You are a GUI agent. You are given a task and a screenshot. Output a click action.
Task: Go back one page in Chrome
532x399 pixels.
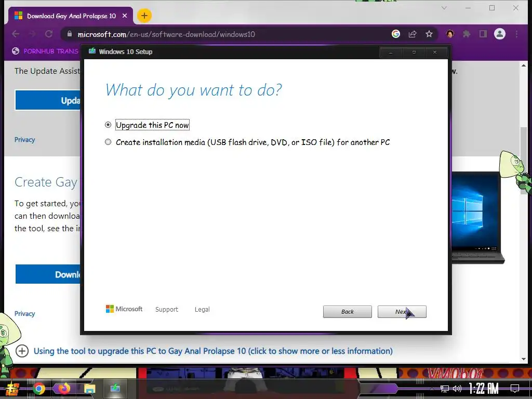16,34
